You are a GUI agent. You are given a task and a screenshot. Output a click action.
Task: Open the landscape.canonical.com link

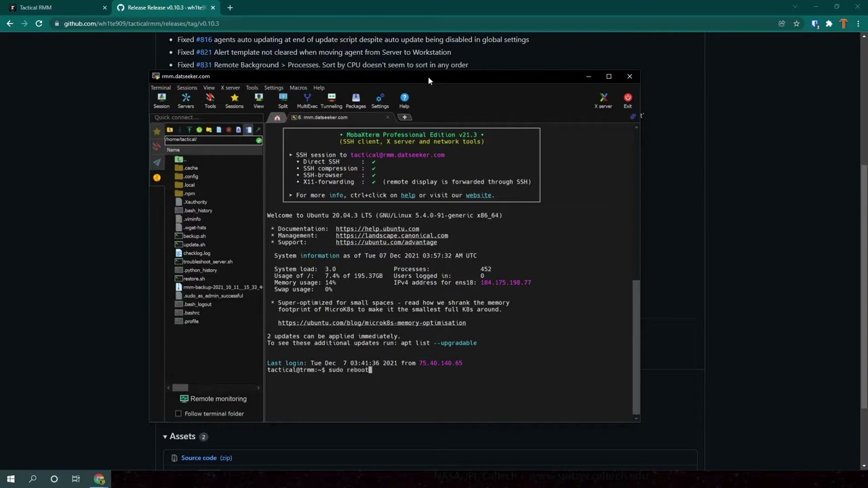[x=391, y=236]
